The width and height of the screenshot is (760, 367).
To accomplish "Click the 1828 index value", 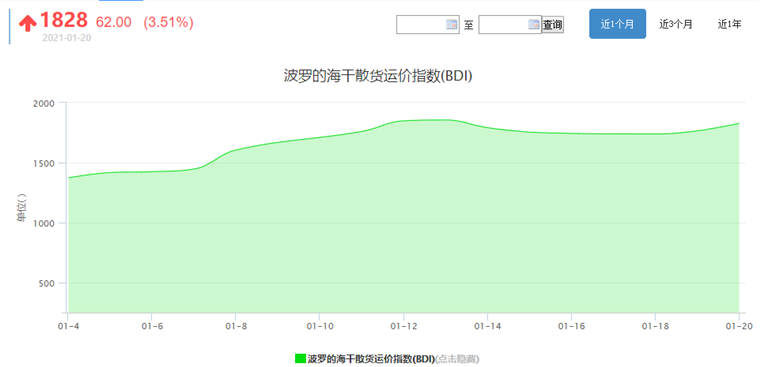I will [x=63, y=20].
